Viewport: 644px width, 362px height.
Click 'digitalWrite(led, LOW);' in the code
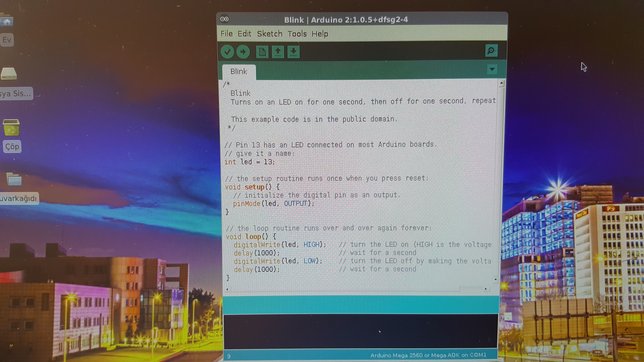[278, 261]
